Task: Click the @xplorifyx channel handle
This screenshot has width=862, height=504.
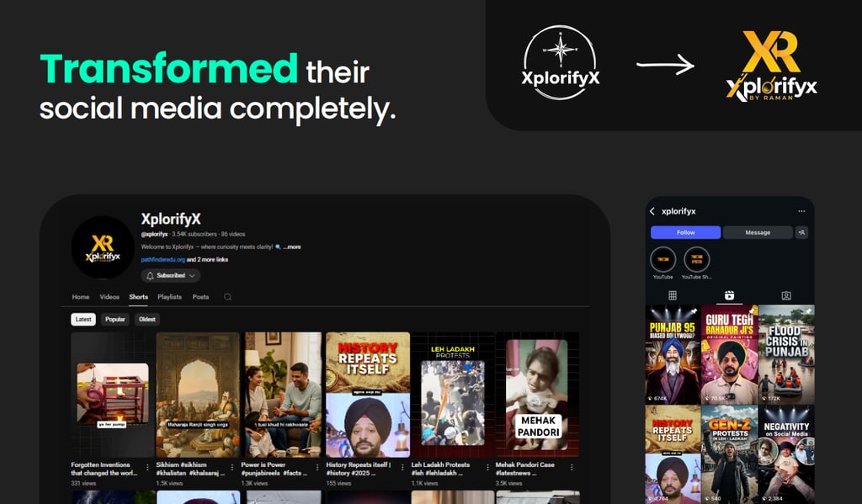Action: pos(155,234)
